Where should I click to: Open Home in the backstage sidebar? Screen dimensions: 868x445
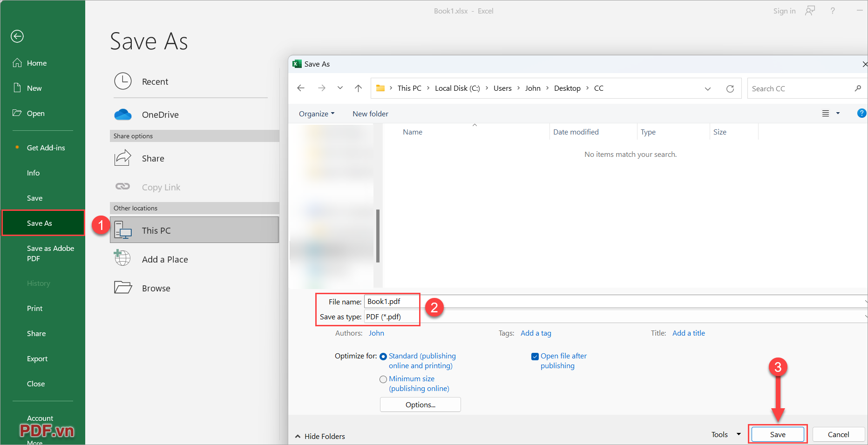pos(37,63)
